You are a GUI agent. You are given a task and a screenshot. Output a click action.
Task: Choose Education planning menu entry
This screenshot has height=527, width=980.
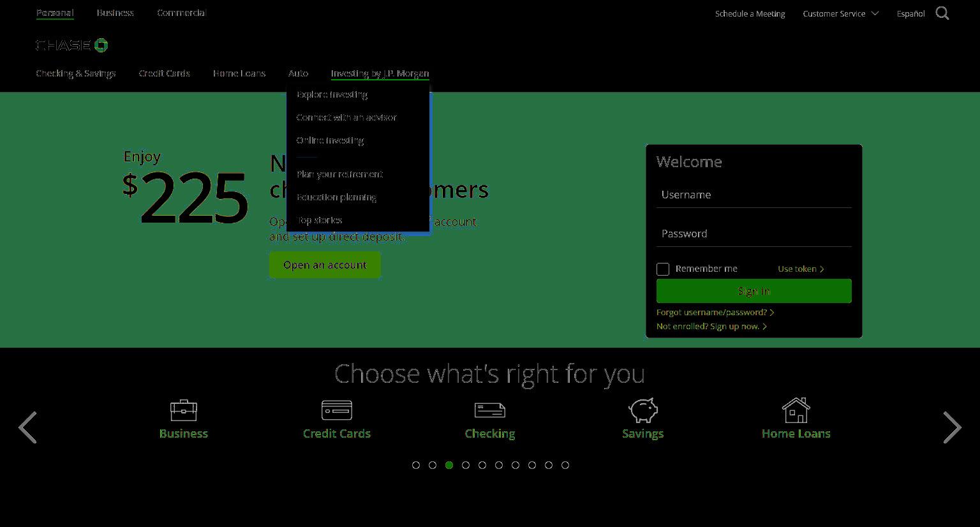tap(336, 197)
